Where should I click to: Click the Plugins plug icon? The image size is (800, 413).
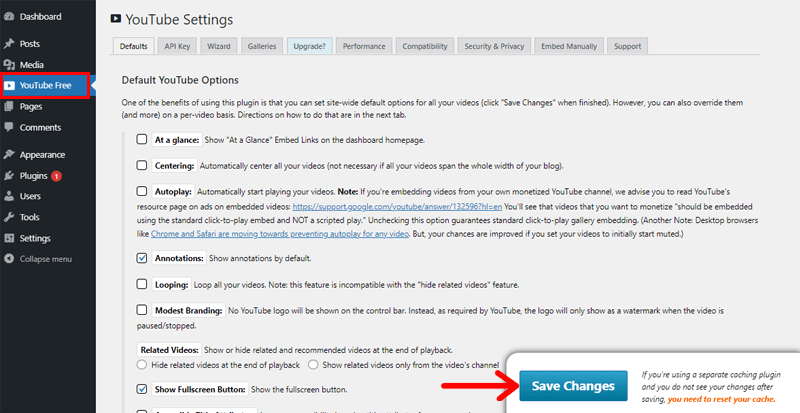click(x=9, y=176)
